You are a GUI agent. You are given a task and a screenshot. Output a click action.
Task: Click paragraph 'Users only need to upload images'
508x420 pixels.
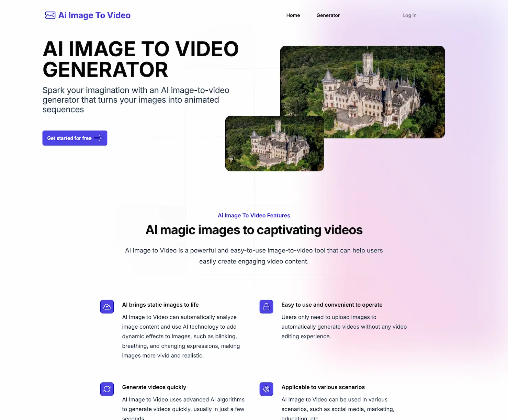click(344, 327)
